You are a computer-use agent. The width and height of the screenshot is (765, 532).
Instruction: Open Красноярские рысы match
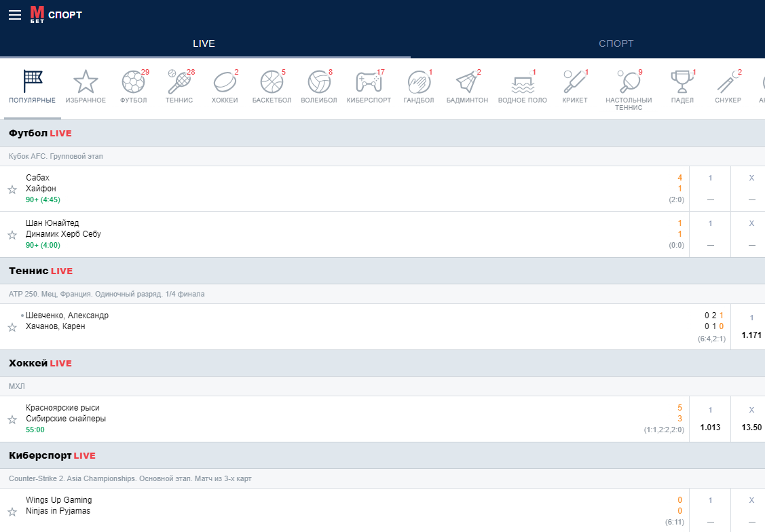[62, 407]
